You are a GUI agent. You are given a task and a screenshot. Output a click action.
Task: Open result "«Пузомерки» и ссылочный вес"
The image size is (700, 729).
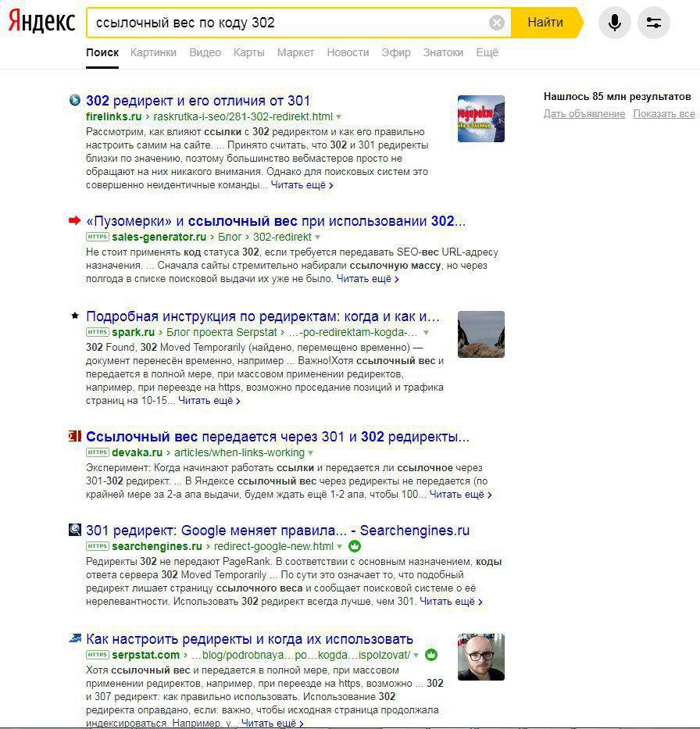pyautogui.click(x=276, y=221)
